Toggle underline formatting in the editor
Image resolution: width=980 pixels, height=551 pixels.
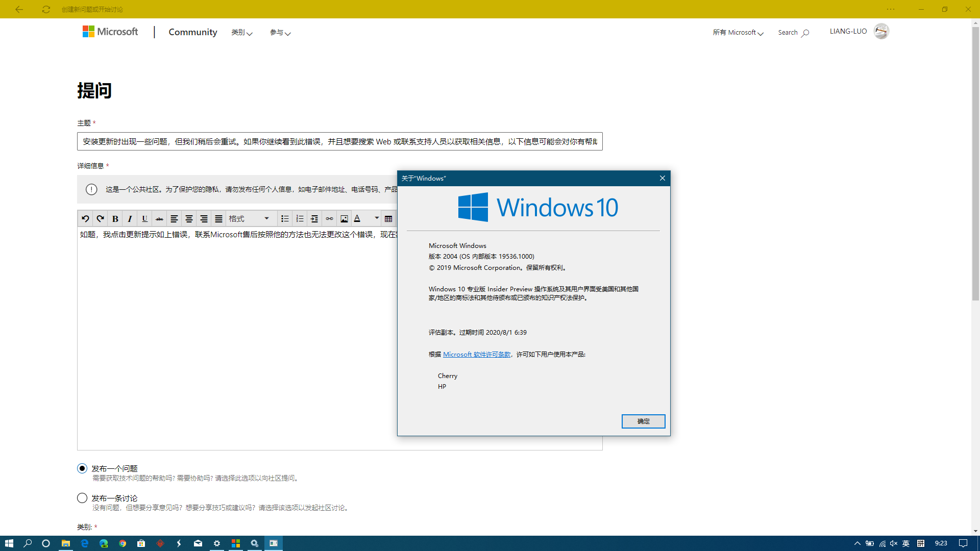144,219
